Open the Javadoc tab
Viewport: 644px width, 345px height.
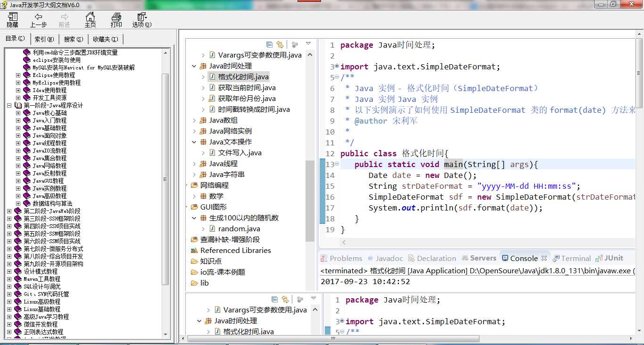click(385, 258)
